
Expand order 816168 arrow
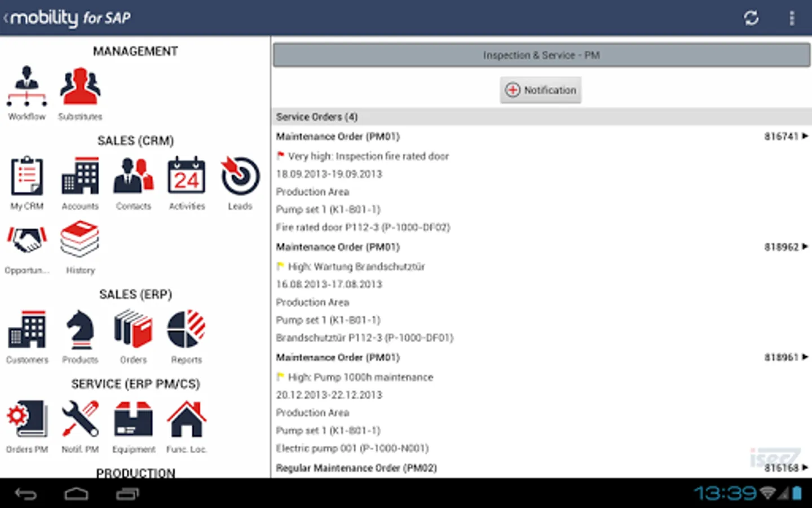tap(805, 467)
